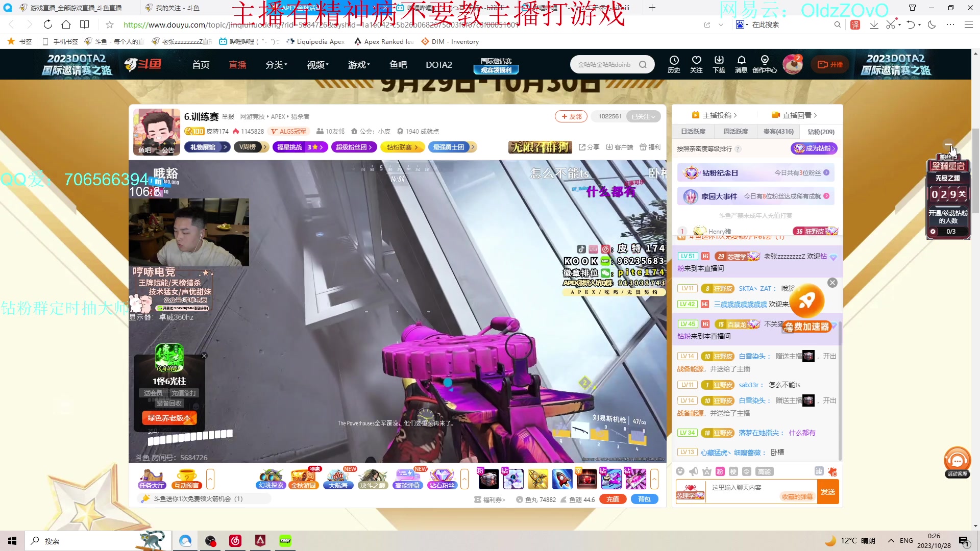Image resolution: width=980 pixels, height=551 pixels.
Task: Open the 任务大厅 task hall icon
Action: pos(152,479)
